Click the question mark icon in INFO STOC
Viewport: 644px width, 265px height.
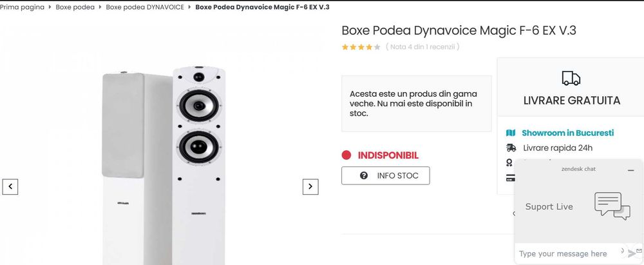[364, 175]
